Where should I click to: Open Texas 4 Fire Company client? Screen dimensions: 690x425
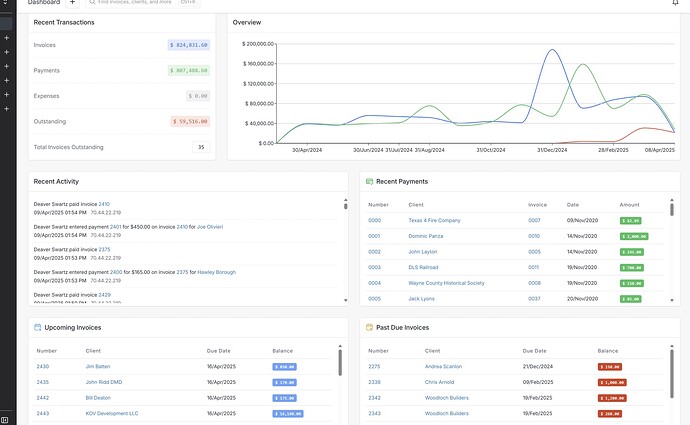click(x=434, y=220)
